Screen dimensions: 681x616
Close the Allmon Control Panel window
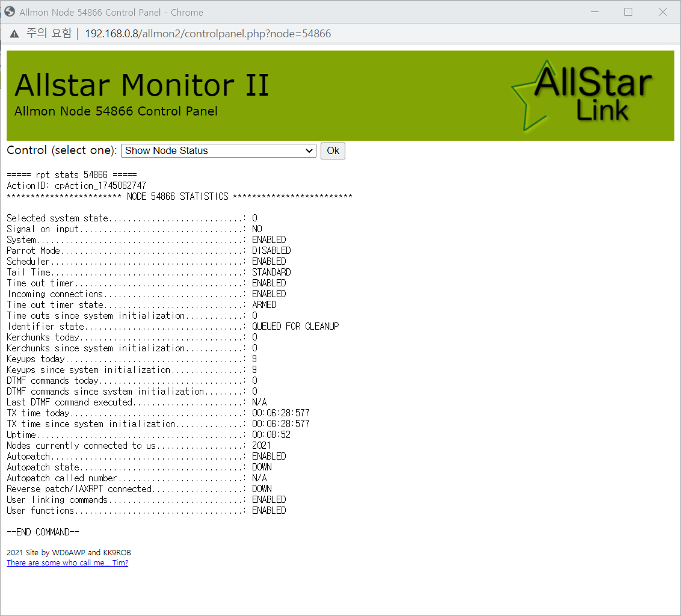(x=663, y=11)
